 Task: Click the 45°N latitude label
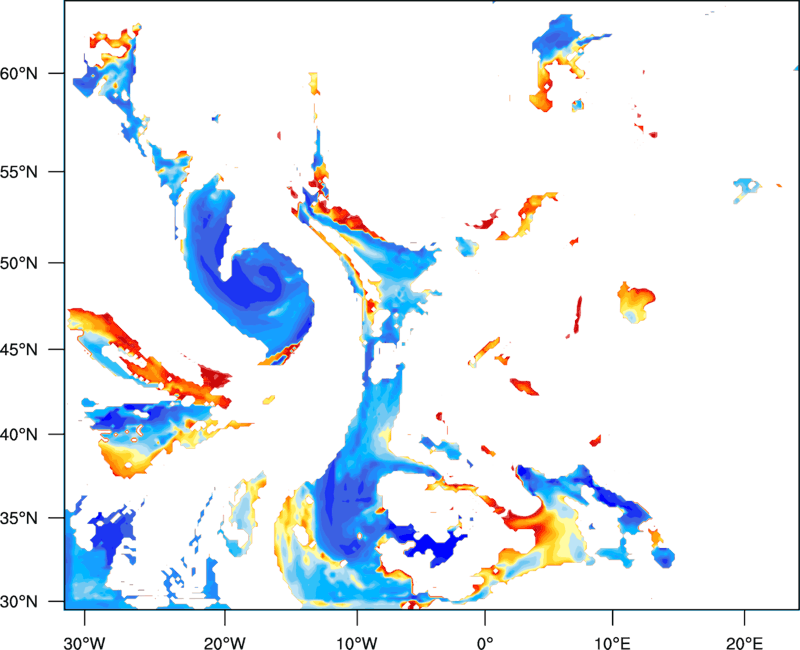[x=19, y=350]
